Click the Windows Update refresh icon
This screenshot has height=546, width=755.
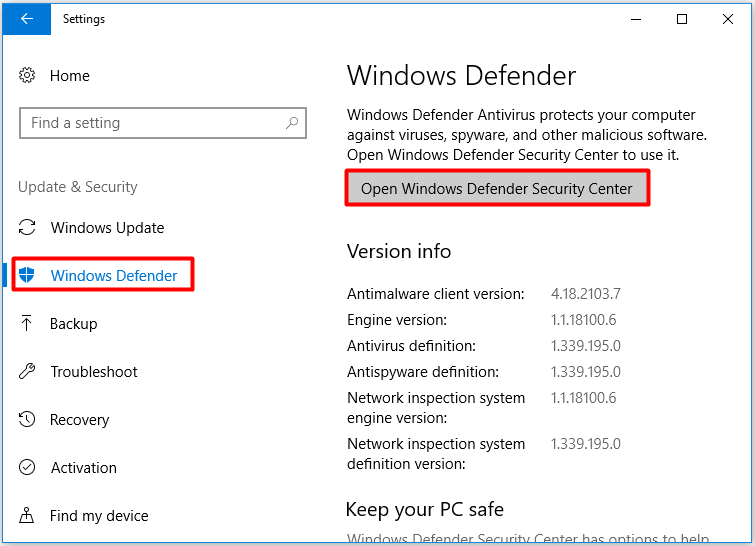tap(27, 227)
